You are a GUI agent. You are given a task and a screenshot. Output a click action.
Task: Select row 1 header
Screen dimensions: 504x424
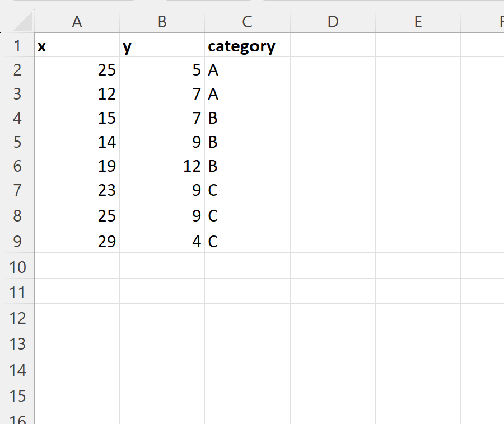click(17, 46)
